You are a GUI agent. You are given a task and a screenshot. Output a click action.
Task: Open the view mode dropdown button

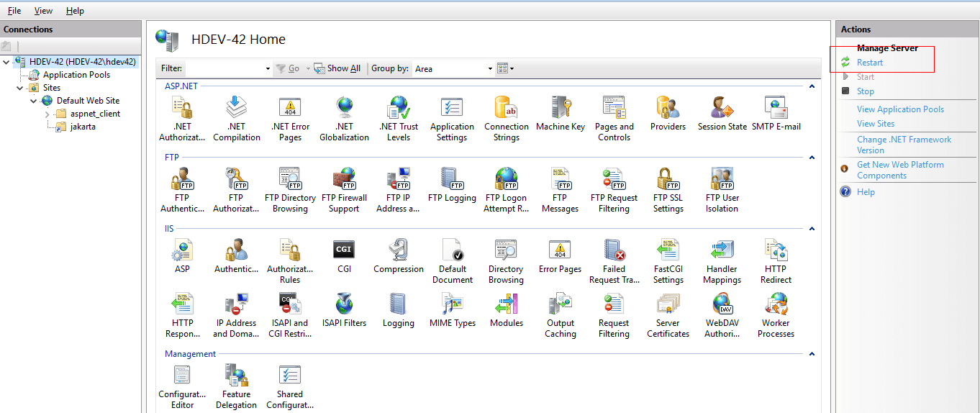(x=505, y=68)
